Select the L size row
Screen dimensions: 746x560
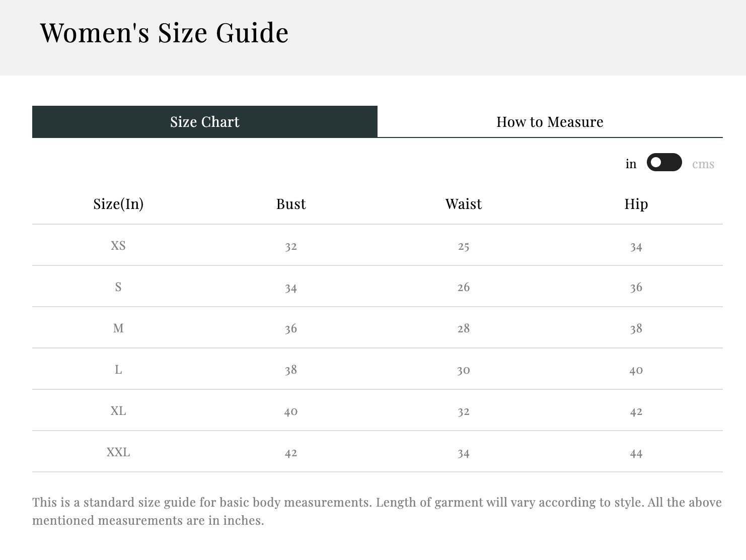[x=118, y=369]
